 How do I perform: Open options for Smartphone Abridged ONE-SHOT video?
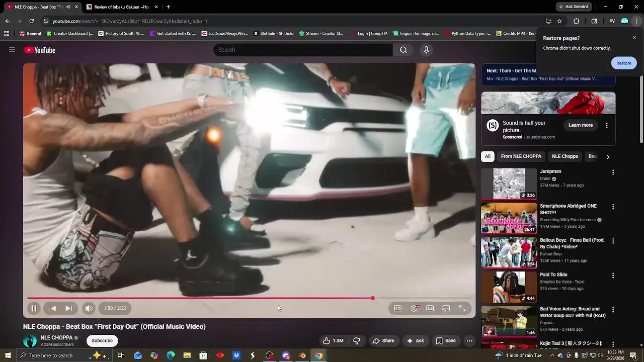click(x=613, y=207)
